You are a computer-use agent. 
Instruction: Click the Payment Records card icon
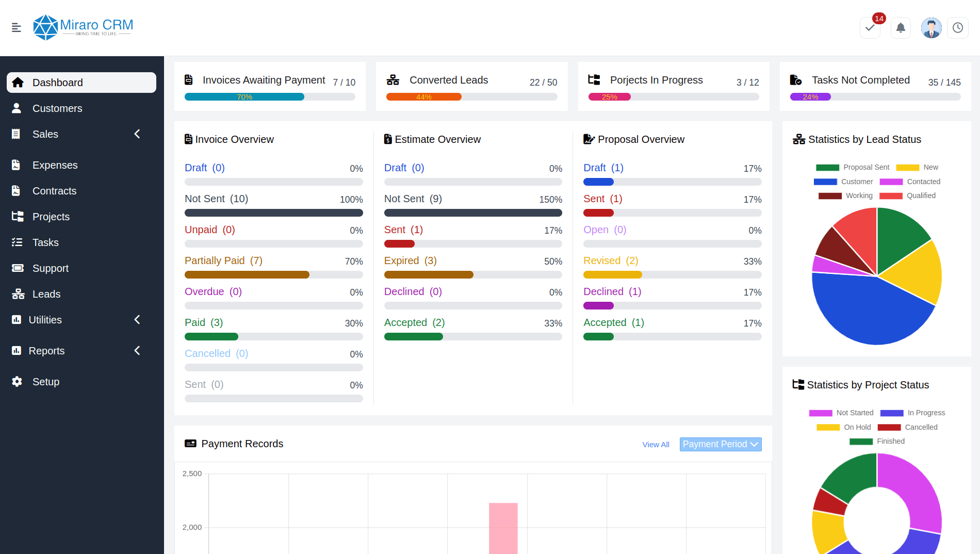190,444
